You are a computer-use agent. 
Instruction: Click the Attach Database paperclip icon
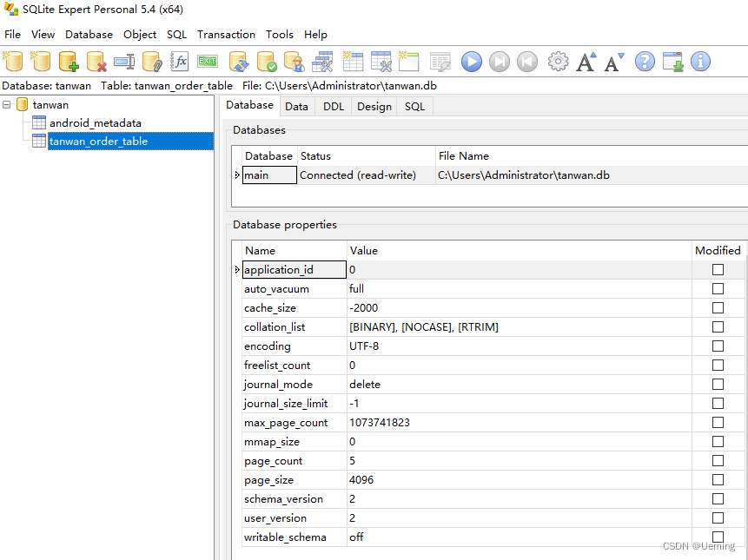pos(152,62)
